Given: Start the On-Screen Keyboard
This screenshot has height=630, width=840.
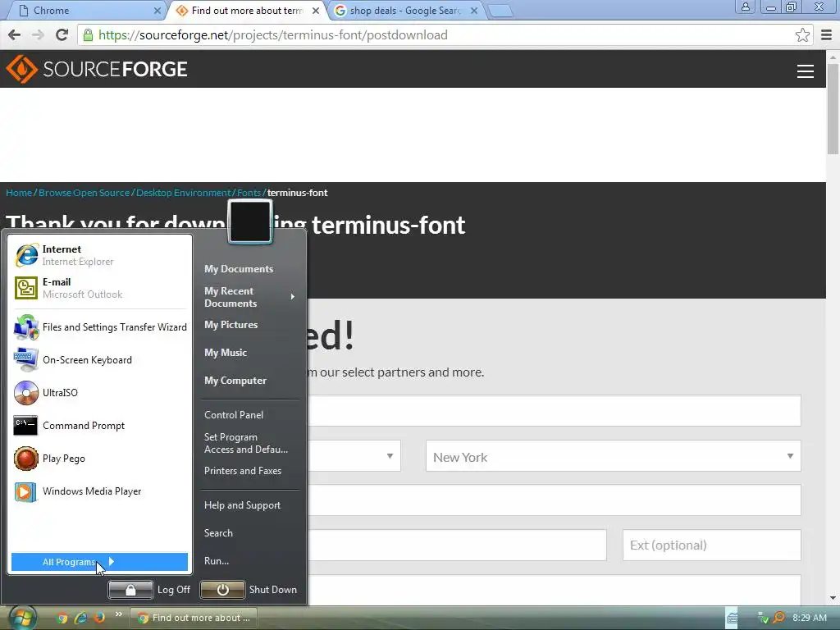Looking at the screenshot, I should click(99, 360).
